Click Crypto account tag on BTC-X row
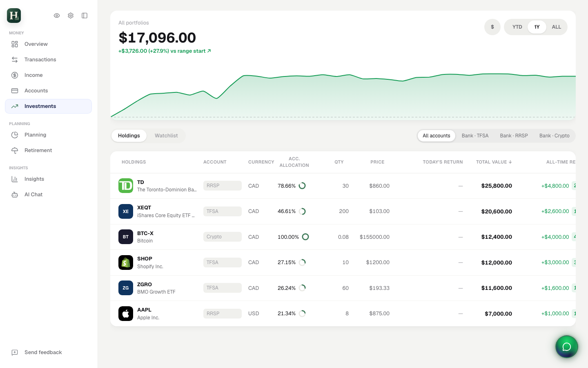The width and height of the screenshot is (588, 368). click(223, 237)
